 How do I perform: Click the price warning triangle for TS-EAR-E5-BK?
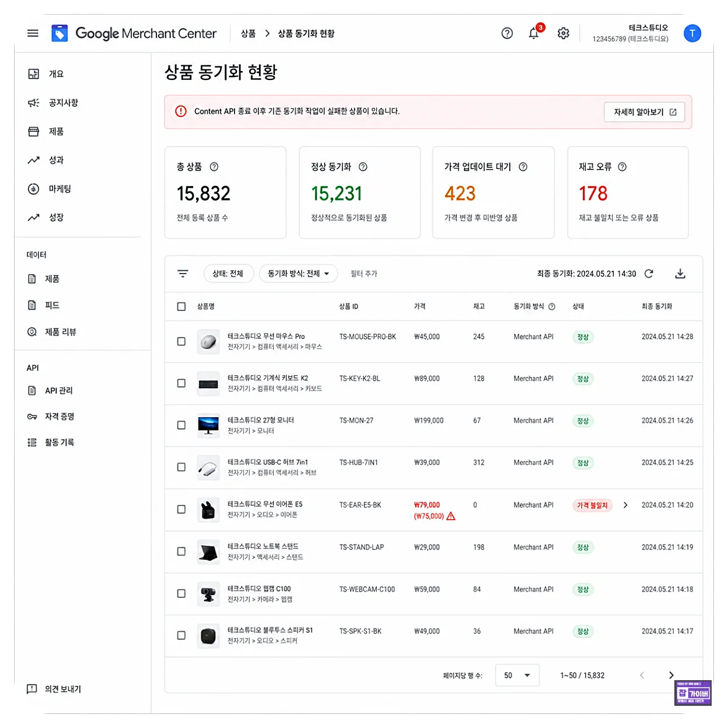coord(451,516)
